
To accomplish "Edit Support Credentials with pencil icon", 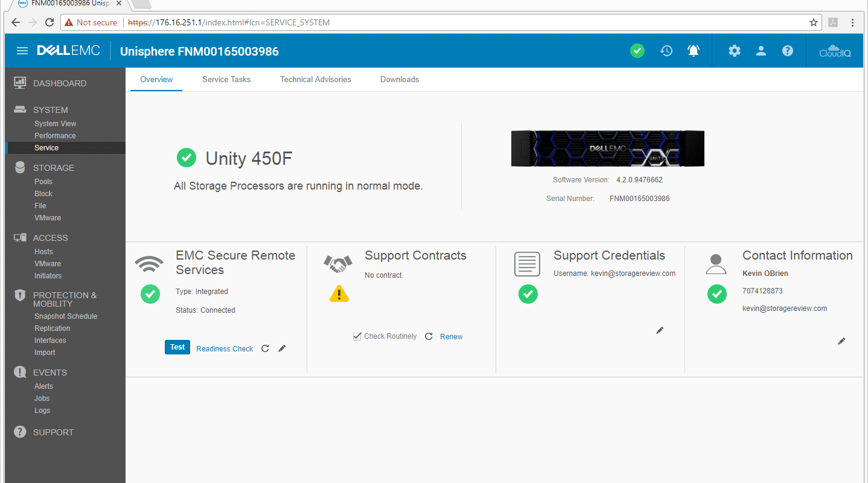I will (660, 330).
